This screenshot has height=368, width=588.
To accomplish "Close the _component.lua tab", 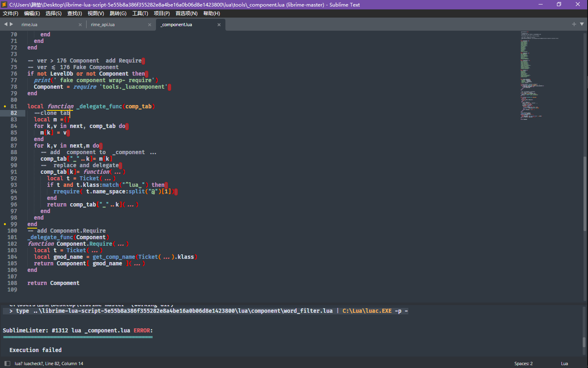I will (x=219, y=25).
